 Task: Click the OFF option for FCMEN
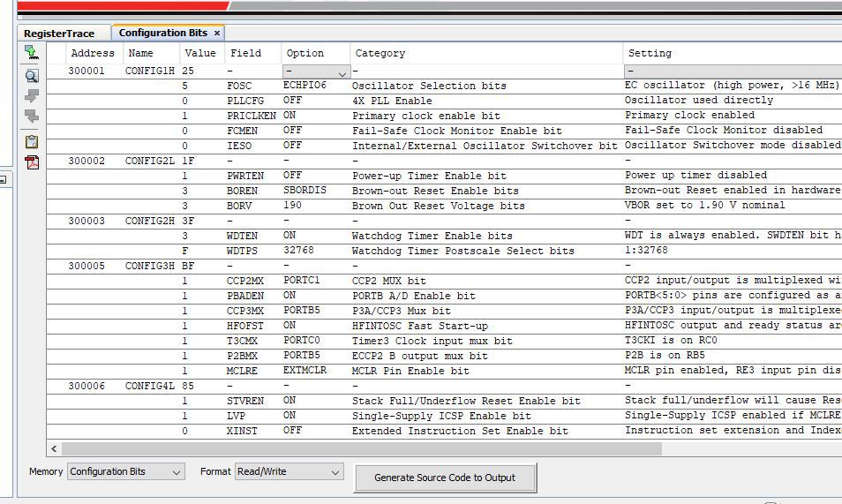point(293,130)
